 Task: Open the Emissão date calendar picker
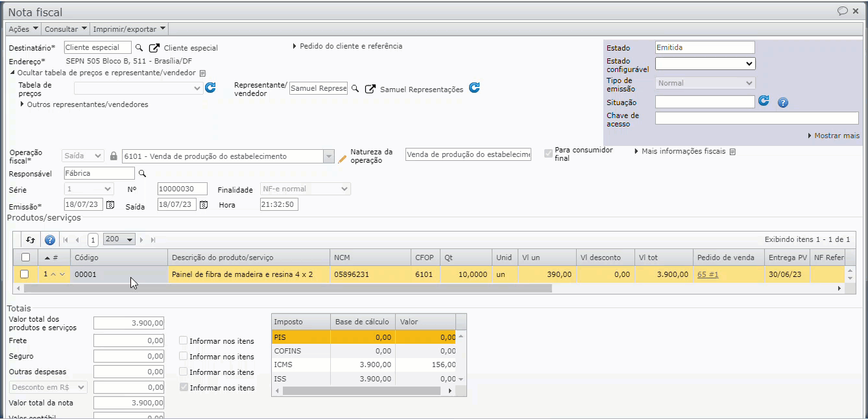click(110, 205)
